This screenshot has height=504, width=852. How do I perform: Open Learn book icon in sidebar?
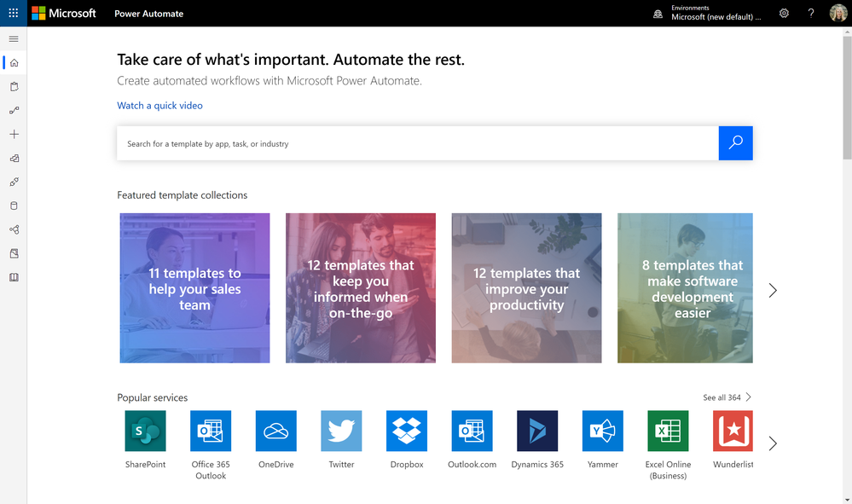click(14, 277)
